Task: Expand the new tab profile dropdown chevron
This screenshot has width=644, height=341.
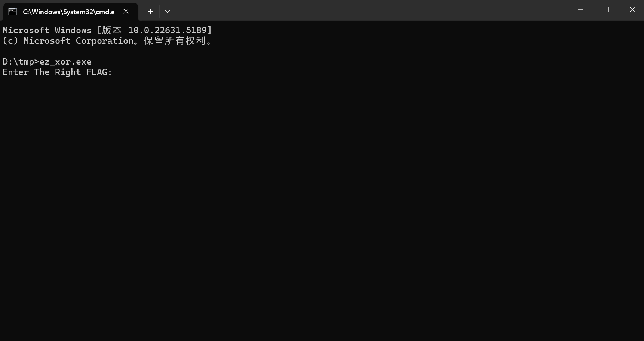Action: click(168, 12)
